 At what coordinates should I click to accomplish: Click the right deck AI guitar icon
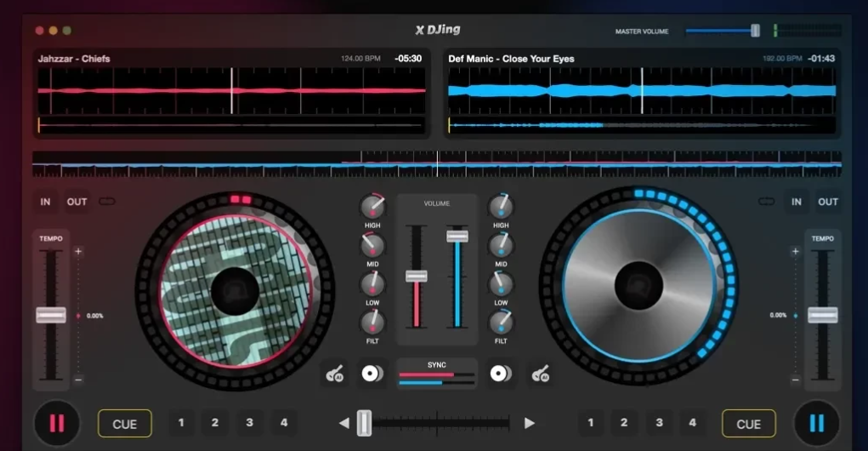pyautogui.click(x=541, y=374)
